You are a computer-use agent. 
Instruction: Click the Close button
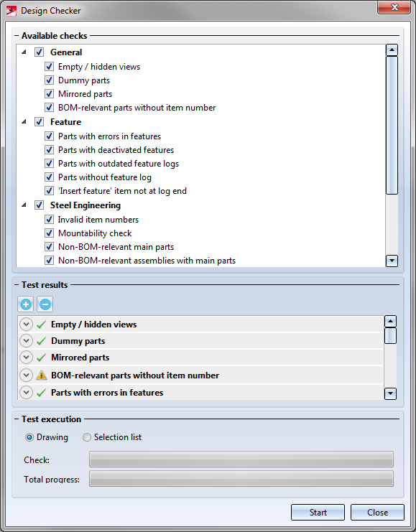(377, 513)
